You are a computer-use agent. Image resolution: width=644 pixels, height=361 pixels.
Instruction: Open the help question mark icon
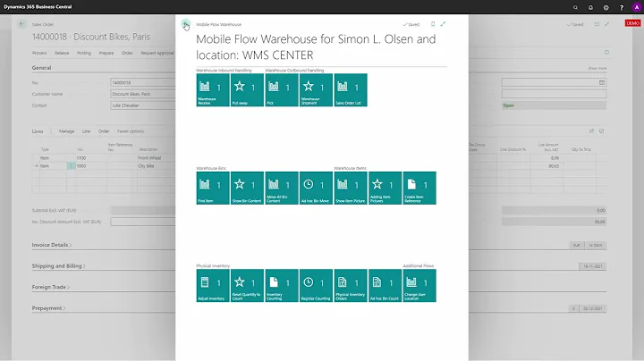click(622, 7)
